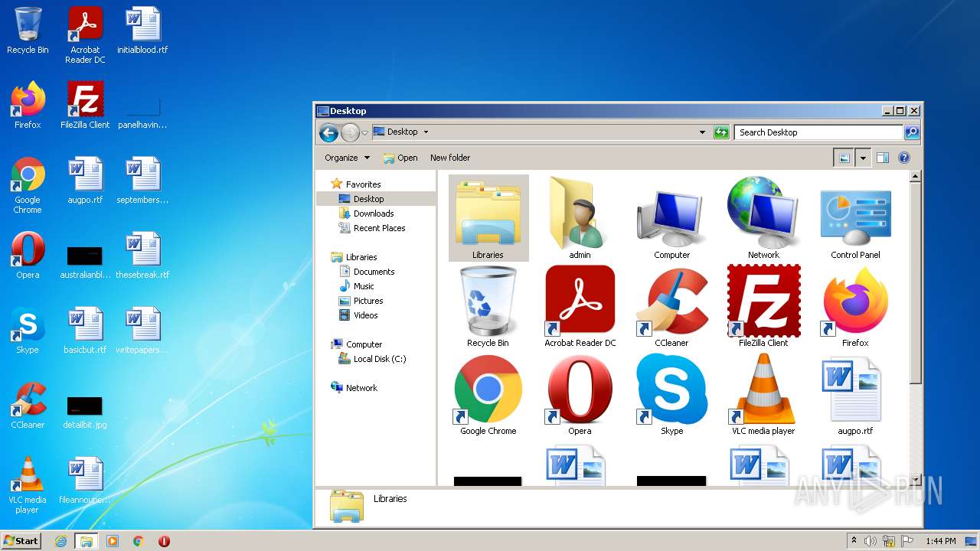Open Documents library in navigation pane

pos(374,272)
